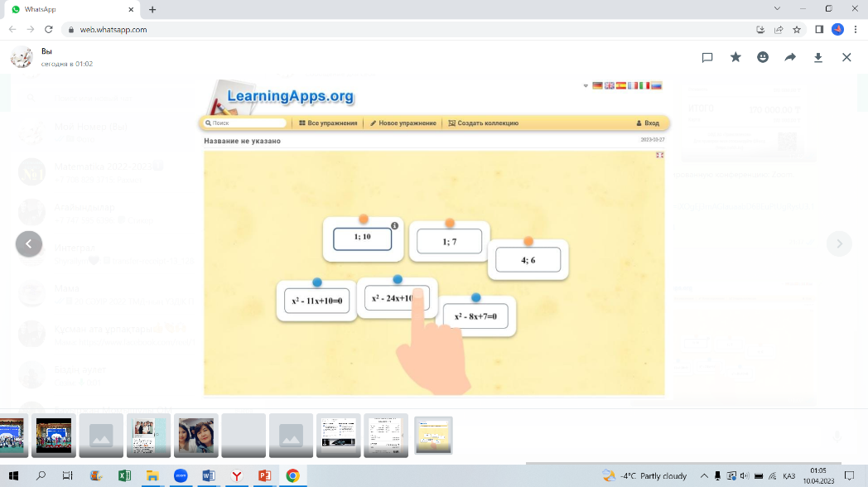Switch to Chrome on the taskbar
This screenshot has height=487, width=868.
pos(293,476)
